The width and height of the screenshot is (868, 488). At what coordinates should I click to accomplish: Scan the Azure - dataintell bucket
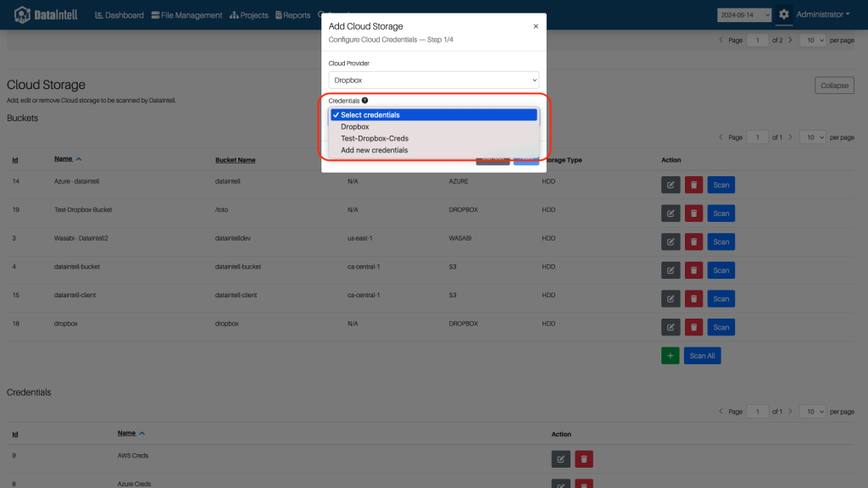pyautogui.click(x=721, y=185)
